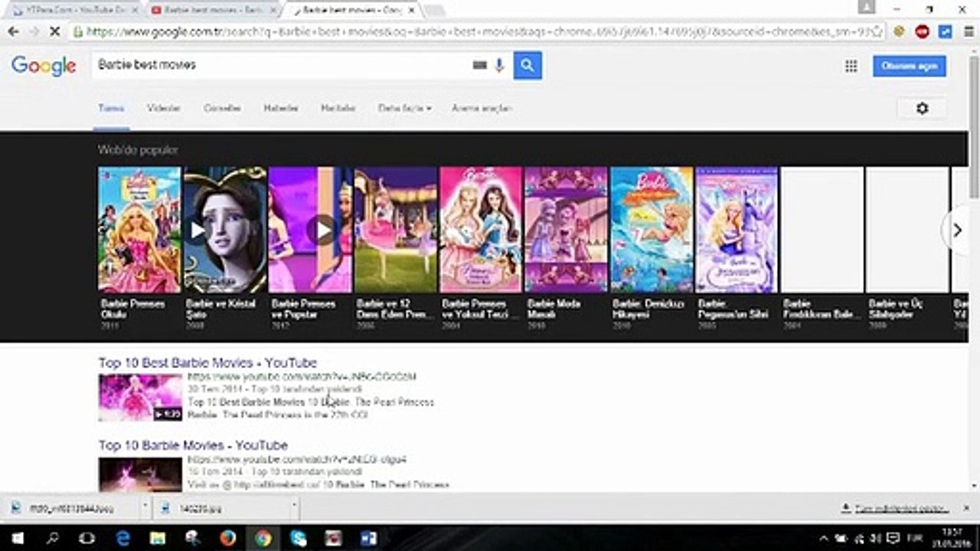Image resolution: width=980 pixels, height=551 pixels.
Task: Open search settings gear icon
Action: tap(922, 109)
